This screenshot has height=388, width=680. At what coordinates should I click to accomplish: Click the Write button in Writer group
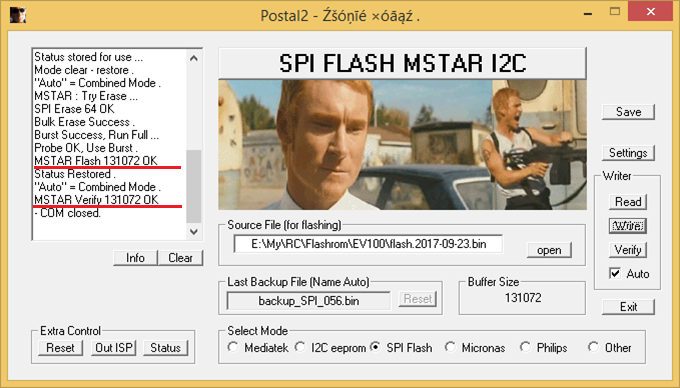(x=628, y=226)
